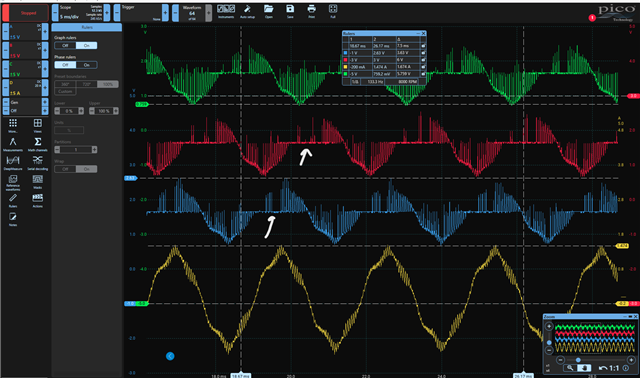This screenshot has width=640, height=378.
Task: Open the DeepMeasure tool
Action: [x=13, y=162]
